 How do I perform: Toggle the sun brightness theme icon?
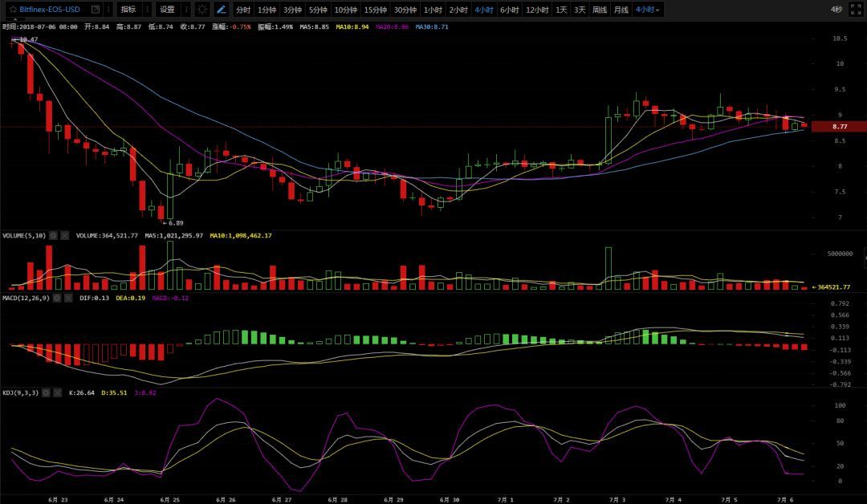(202, 10)
